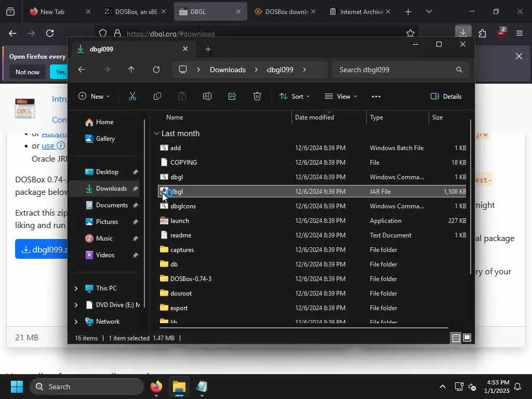Image resolution: width=532 pixels, height=399 pixels.
Task: Click the Rename icon in Explorer toolbar
Action: point(207,96)
